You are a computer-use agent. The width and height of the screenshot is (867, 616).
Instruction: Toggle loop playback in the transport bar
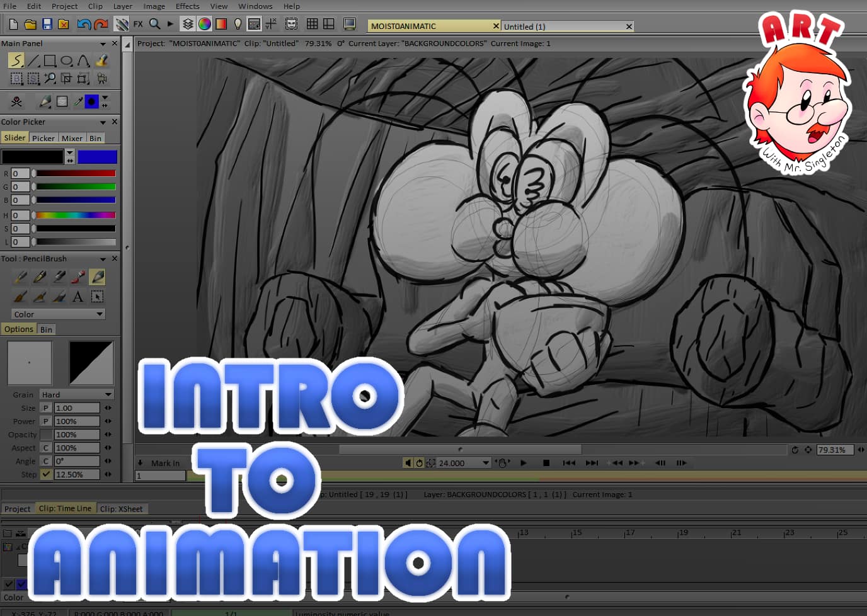pyautogui.click(x=420, y=463)
